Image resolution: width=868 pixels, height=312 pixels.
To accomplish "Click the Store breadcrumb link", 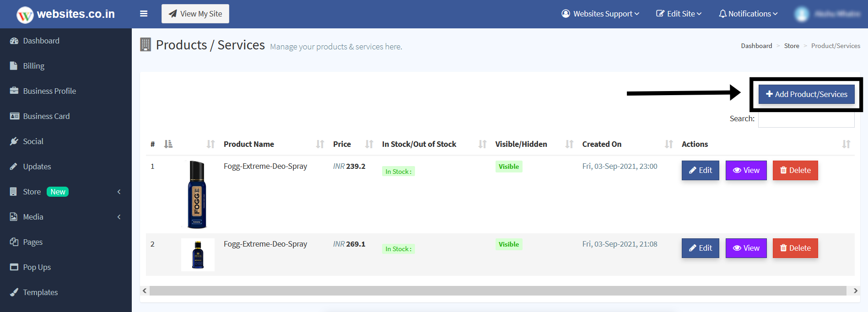I will tap(792, 46).
